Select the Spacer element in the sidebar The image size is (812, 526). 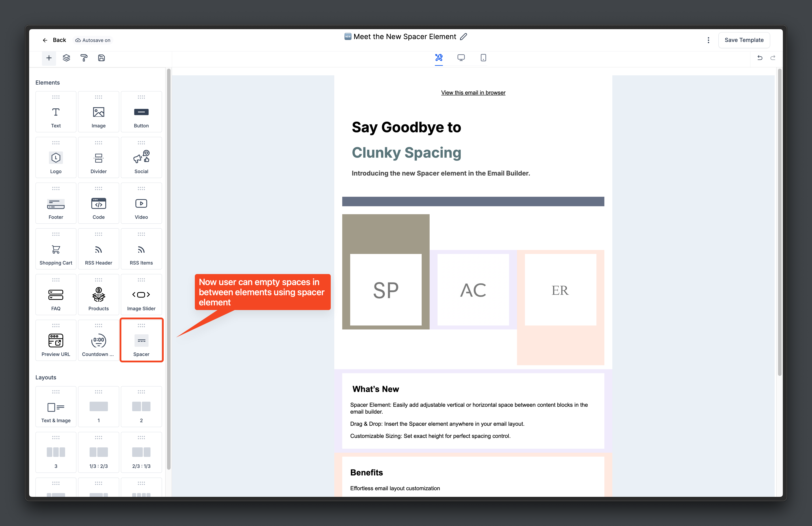[x=141, y=340]
